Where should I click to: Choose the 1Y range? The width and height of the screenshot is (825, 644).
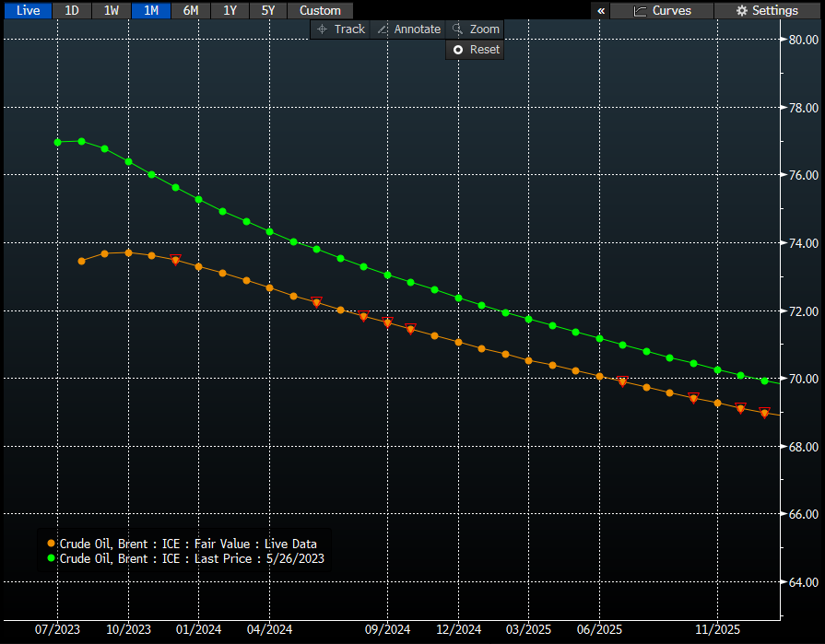[x=230, y=10]
